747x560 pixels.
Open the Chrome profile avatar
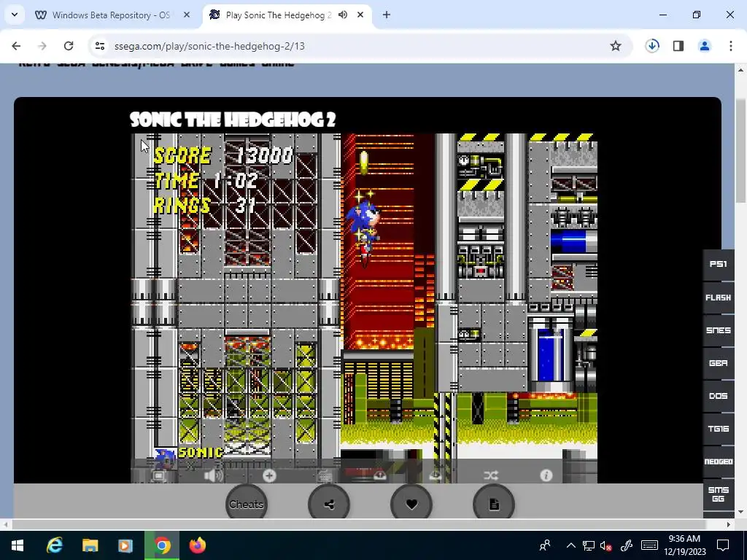[x=704, y=46]
